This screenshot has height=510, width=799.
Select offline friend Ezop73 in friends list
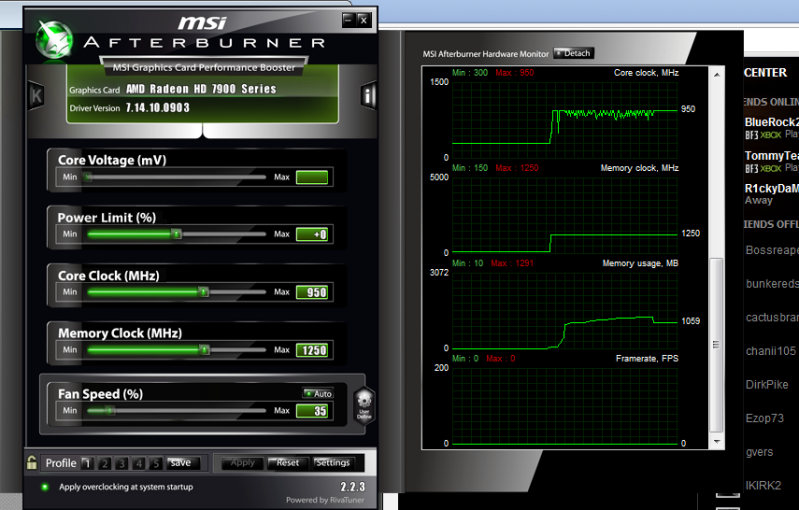[x=764, y=418]
